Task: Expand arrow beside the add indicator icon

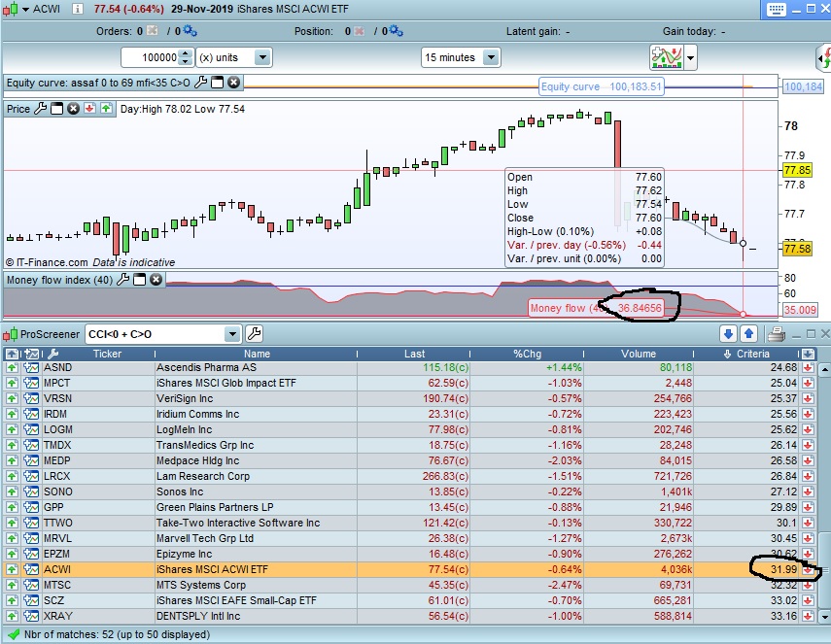Action: (x=690, y=57)
